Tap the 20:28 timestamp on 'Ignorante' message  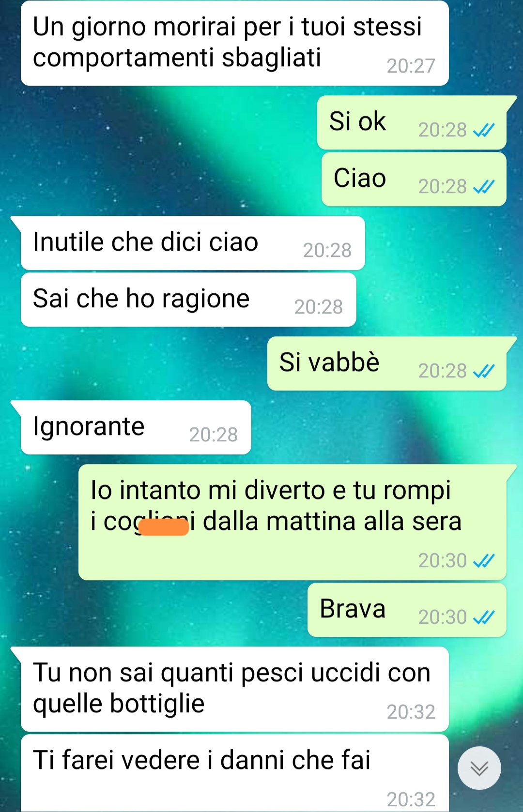[x=214, y=435]
